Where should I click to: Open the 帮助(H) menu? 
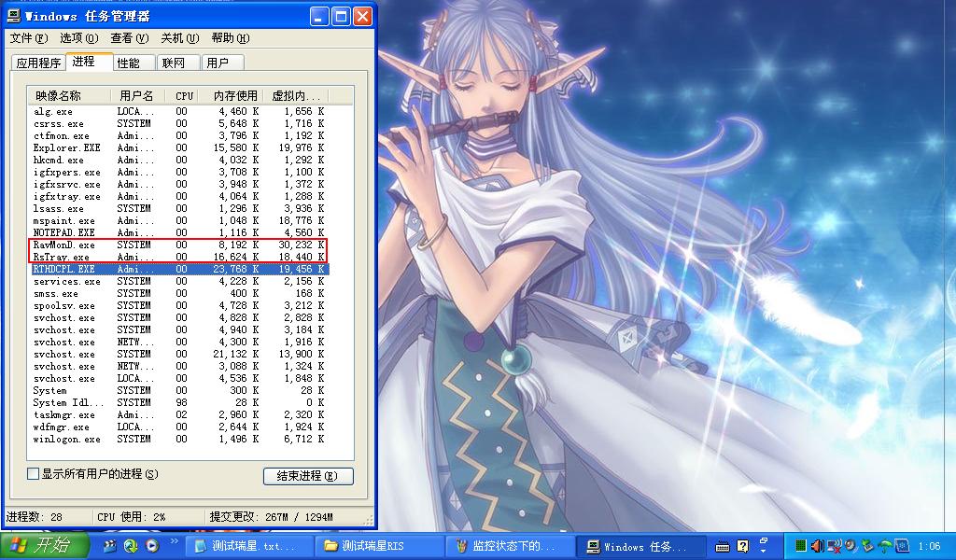point(231,38)
